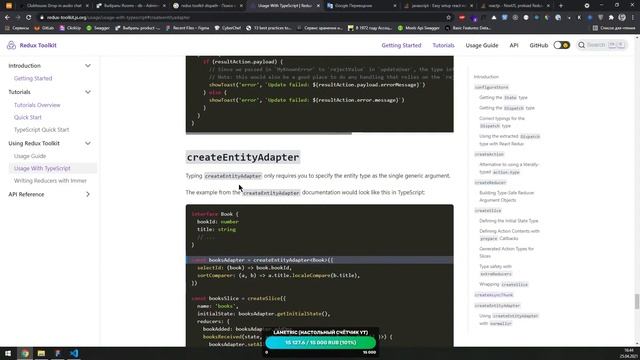Click the browser address bar

pyautogui.click(x=245, y=18)
